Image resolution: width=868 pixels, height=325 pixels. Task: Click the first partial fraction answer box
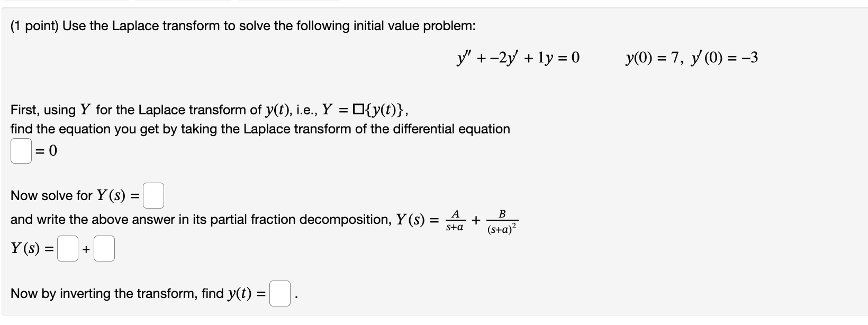click(67, 248)
